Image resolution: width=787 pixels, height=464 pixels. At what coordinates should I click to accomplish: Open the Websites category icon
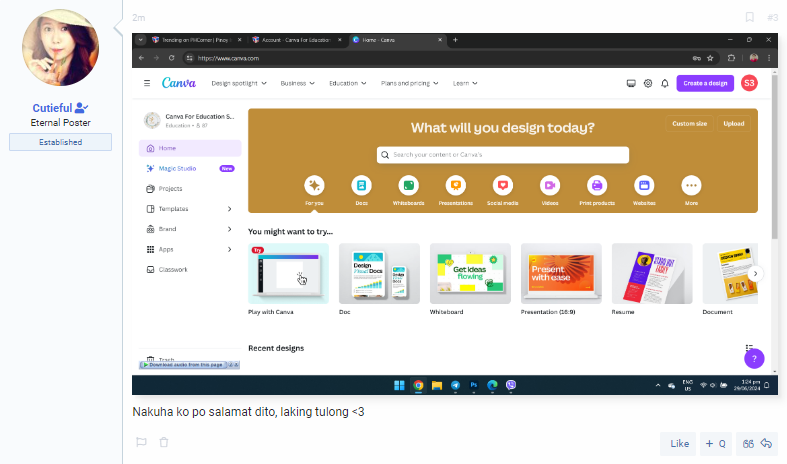pyautogui.click(x=644, y=185)
